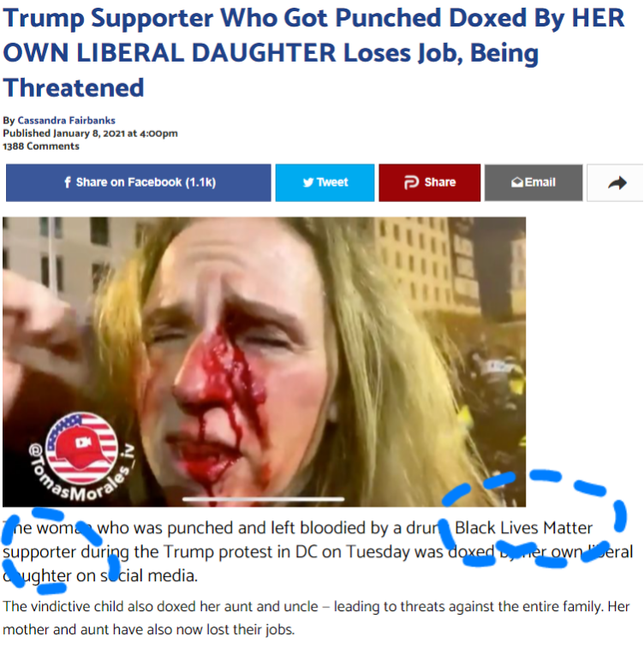Click the red cap watermark logo
The image size is (644, 648).
pyautogui.click(x=81, y=448)
